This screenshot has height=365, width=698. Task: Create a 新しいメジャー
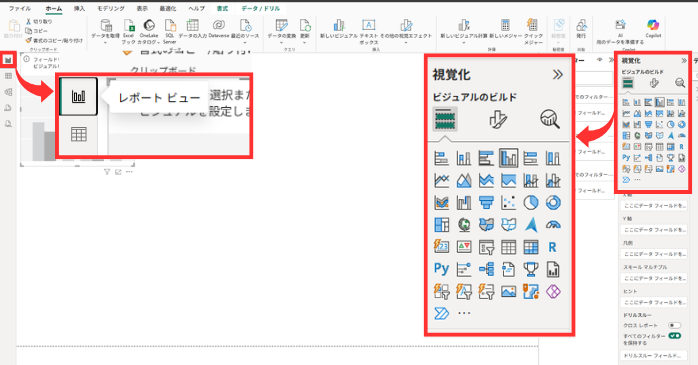point(505,29)
